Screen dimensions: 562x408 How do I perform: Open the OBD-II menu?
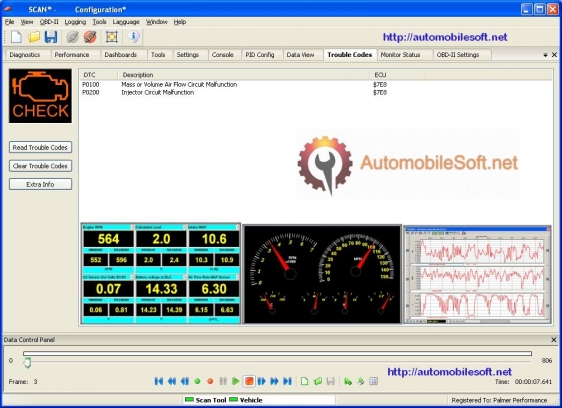(x=49, y=22)
